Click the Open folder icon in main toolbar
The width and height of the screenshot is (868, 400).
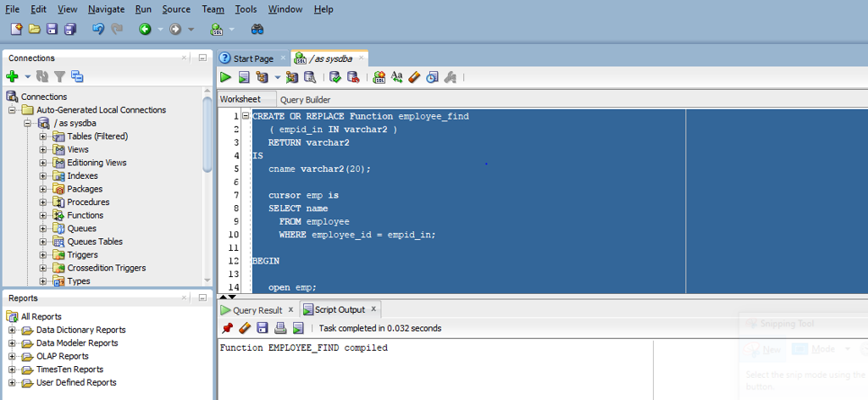[x=35, y=29]
